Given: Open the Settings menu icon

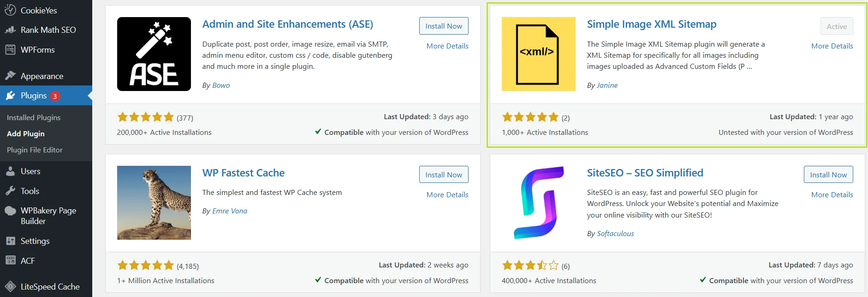Looking at the screenshot, I should 10,241.
